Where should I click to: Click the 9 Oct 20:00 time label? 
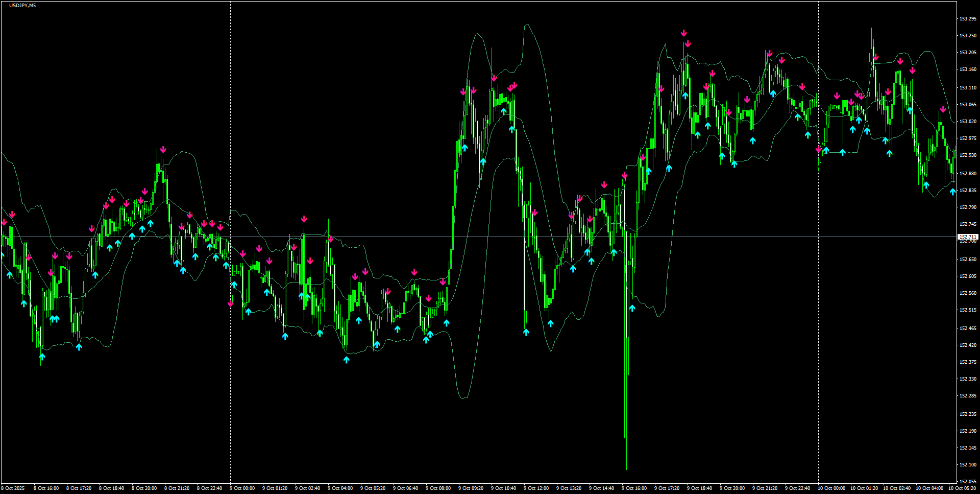coord(732,488)
